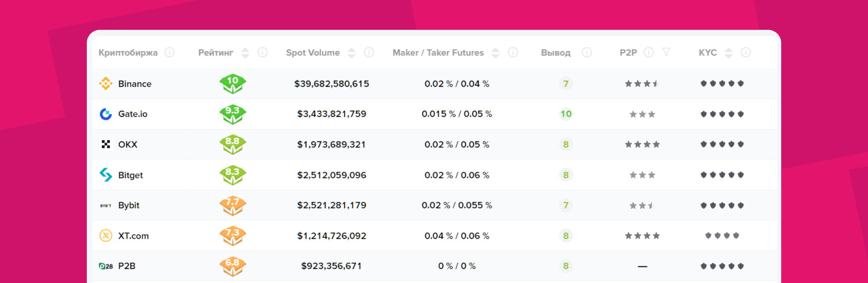868x283 pixels.
Task: Select XT.com spot volume $1,214,726,092
Action: click(332, 236)
